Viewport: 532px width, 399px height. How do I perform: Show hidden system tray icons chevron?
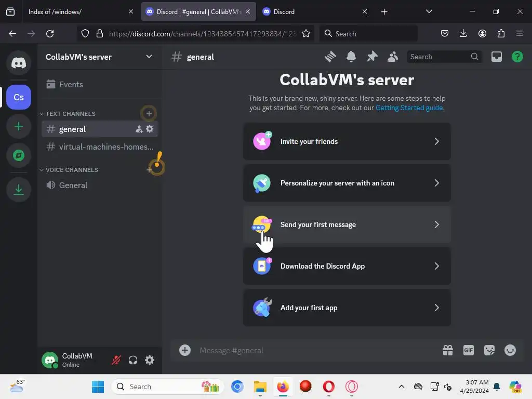coord(402,387)
